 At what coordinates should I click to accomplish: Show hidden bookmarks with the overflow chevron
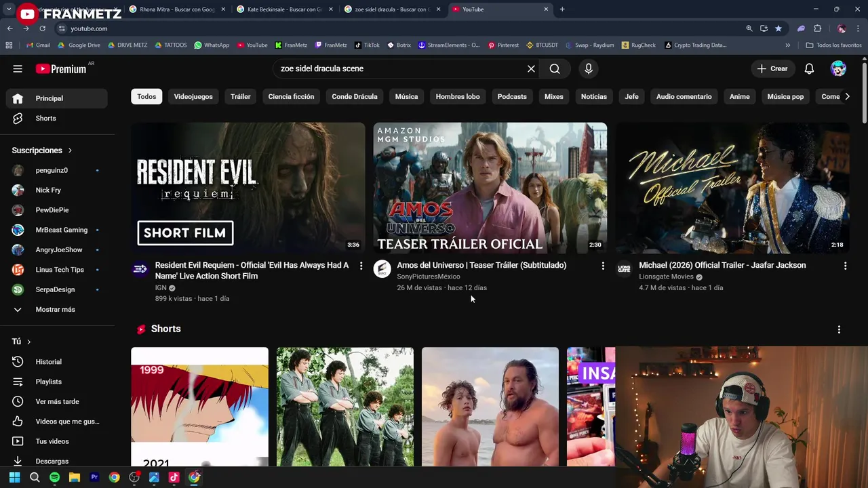tap(787, 45)
